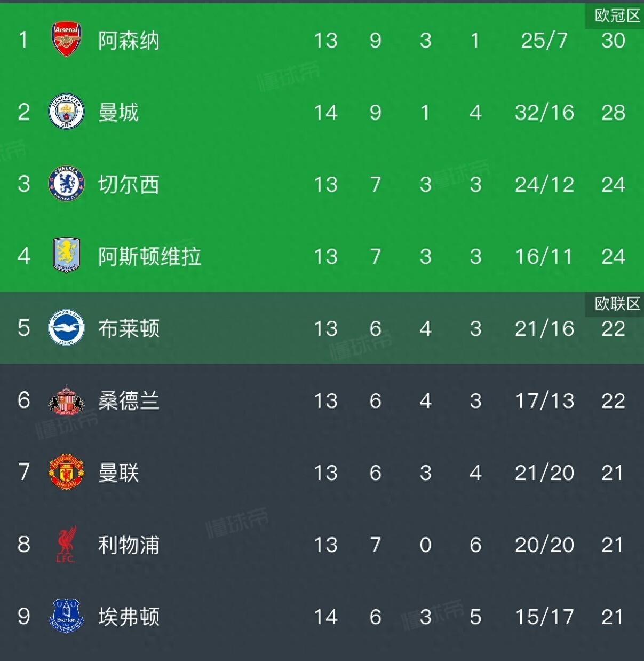
Task: Click the Liverpool club crest
Action: (x=66, y=544)
